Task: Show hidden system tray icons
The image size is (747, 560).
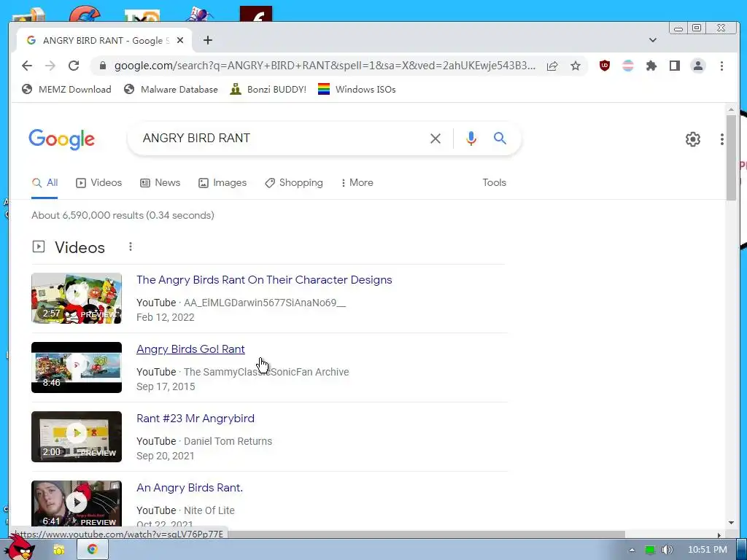Action: coord(632,550)
